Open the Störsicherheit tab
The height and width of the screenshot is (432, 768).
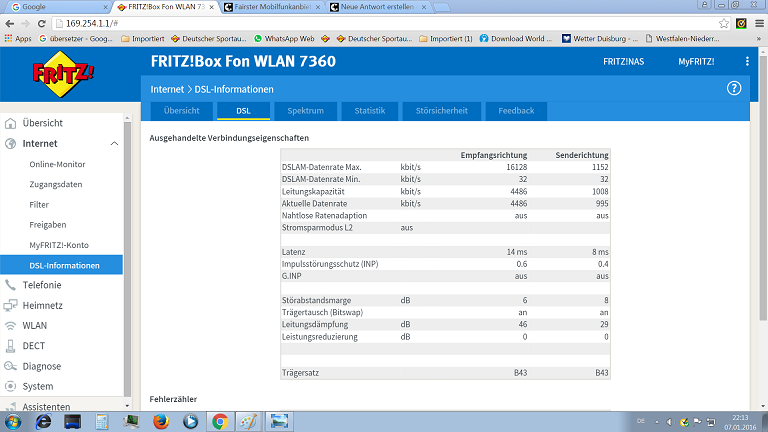441,111
